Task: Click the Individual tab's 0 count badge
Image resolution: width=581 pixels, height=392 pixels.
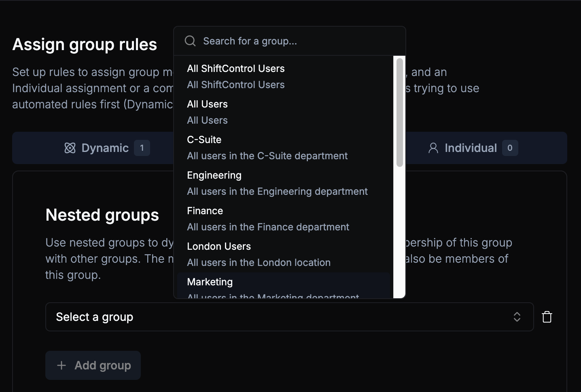Action: (x=510, y=148)
